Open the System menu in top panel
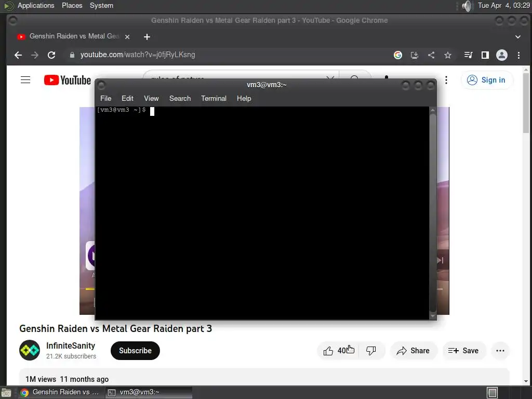532x399 pixels. pyautogui.click(x=101, y=5)
